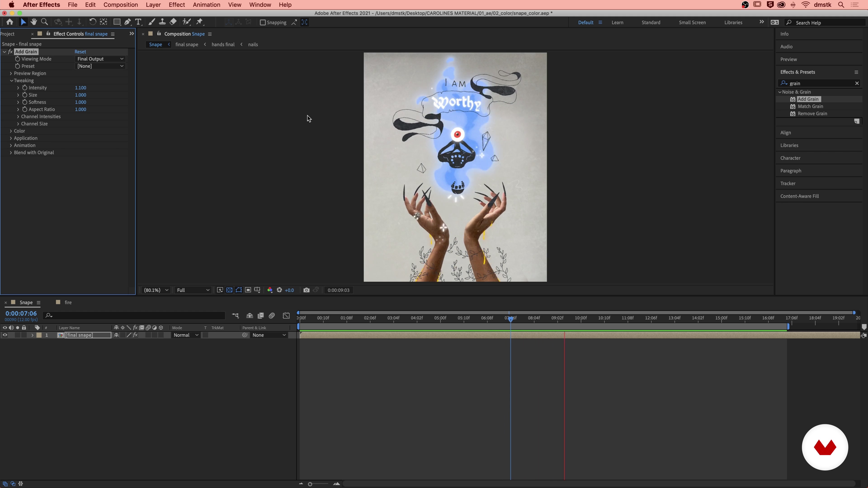Hide the final snape layer eye
This screenshot has height=488, width=868.
pos(5,335)
